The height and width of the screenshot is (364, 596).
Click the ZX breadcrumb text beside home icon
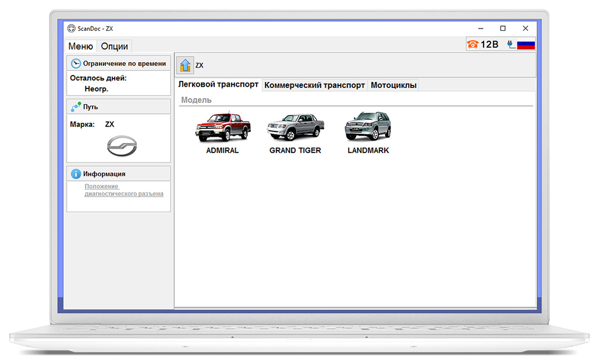[200, 65]
